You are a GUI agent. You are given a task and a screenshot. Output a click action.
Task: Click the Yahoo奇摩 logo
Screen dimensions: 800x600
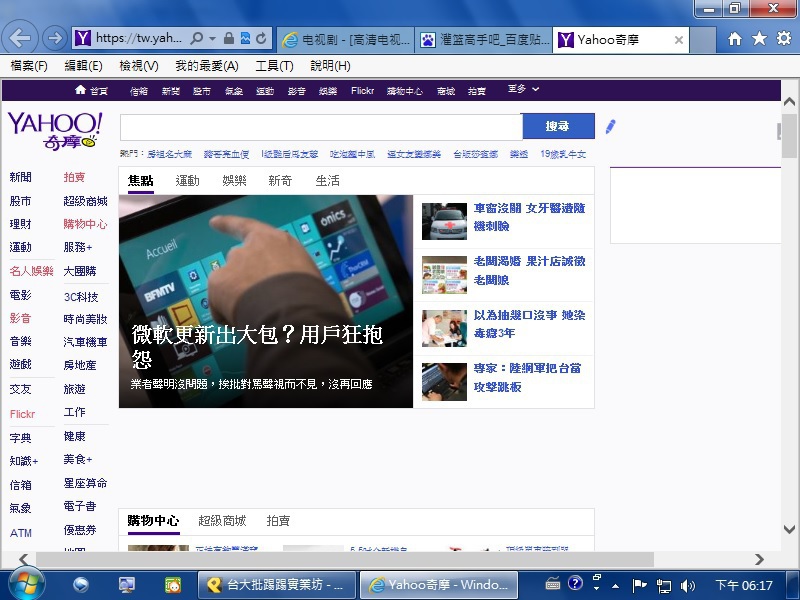pyautogui.click(x=55, y=131)
